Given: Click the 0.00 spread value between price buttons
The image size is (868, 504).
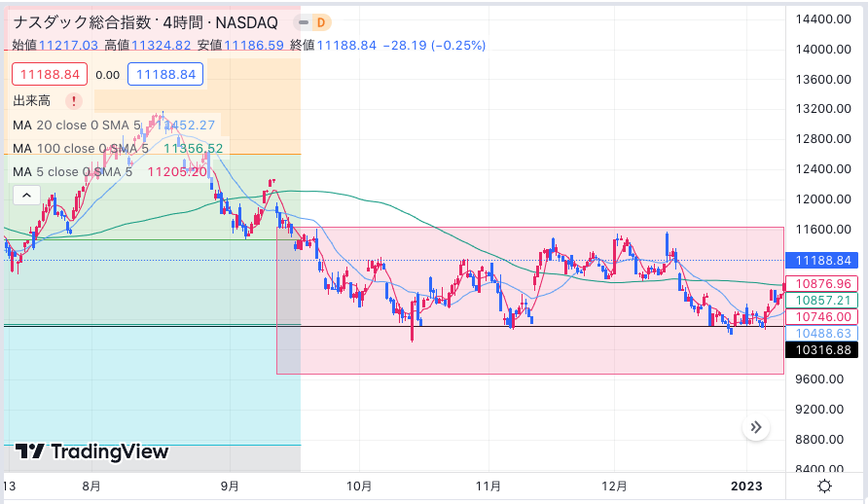Looking at the screenshot, I should coord(107,75).
